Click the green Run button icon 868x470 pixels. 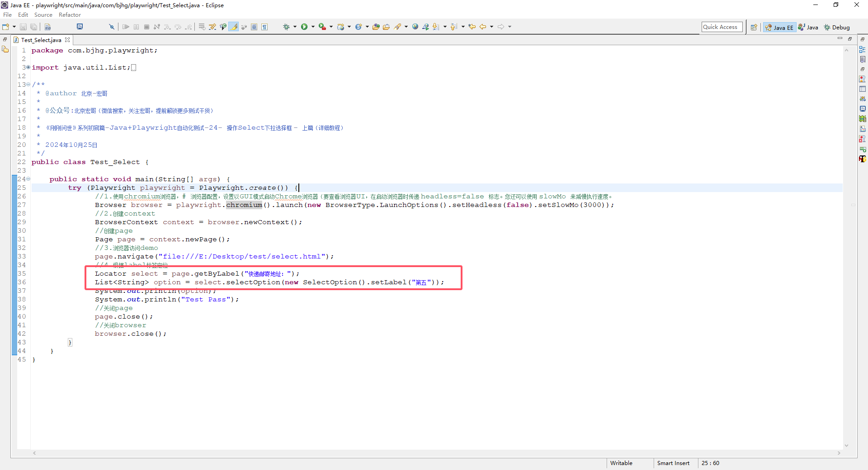tap(304, 27)
